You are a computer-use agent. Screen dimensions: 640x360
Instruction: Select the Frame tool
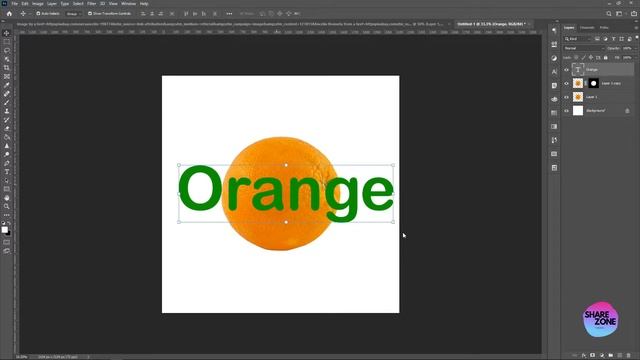click(7, 76)
